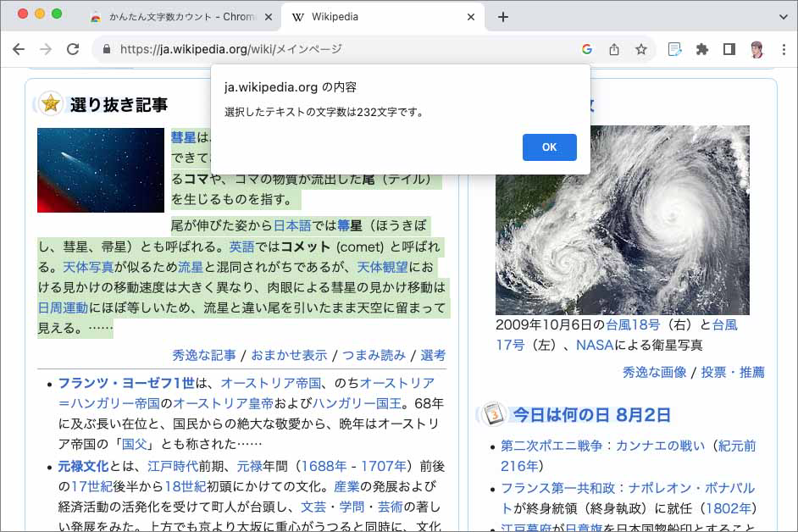Open the three-dot Chrome menu
Image resolution: width=798 pixels, height=532 pixels.
pos(784,50)
